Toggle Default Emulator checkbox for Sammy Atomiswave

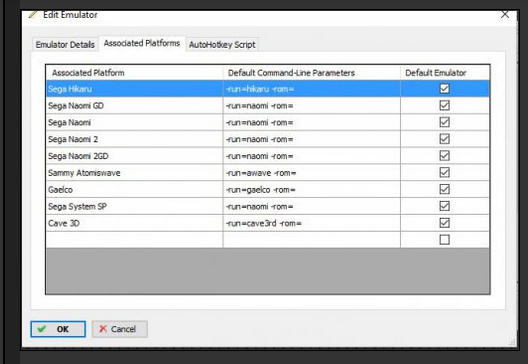444,172
